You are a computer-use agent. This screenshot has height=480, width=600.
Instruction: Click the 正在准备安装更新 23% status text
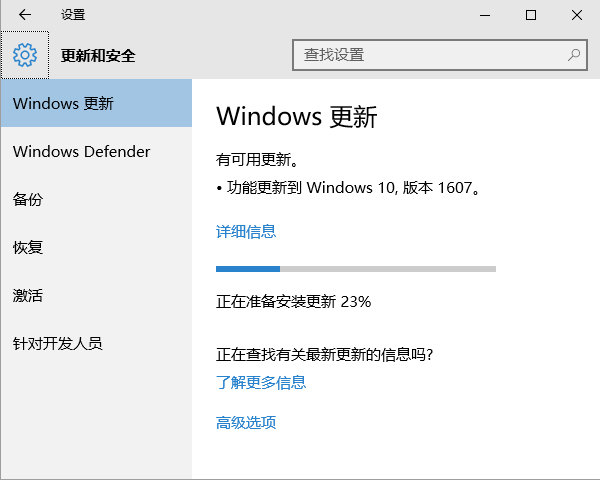[293, 302]
